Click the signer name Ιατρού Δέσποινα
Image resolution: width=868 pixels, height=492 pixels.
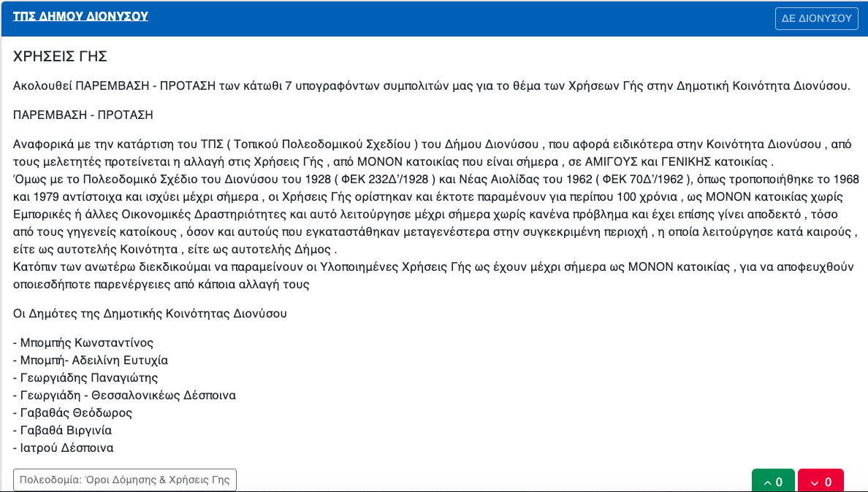pyautogui.click(x=67, y=447)
